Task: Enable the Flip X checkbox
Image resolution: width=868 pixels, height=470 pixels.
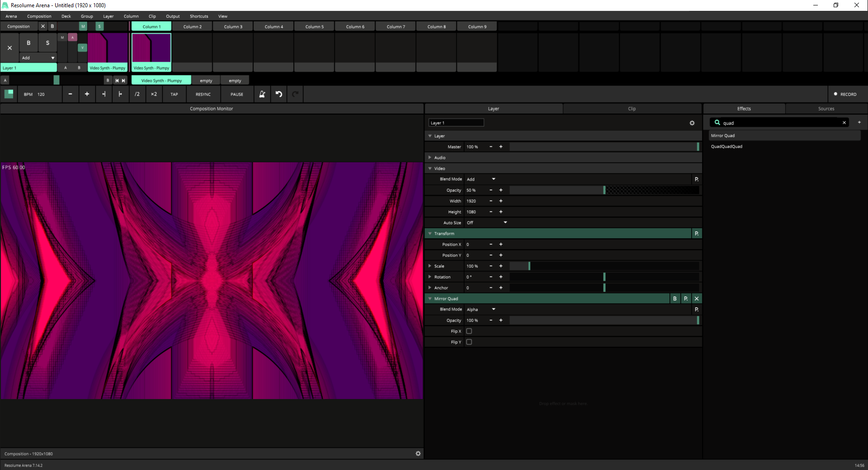Action: (x=469, y=331)
